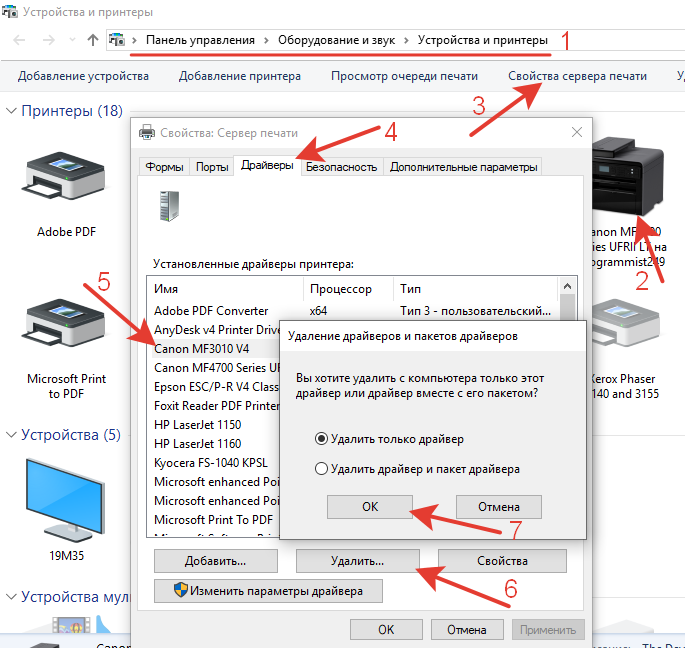Expand breadcrumb arrow after Панель управления
The height and width of the screenshot is (648, 685).
[266, 40]
